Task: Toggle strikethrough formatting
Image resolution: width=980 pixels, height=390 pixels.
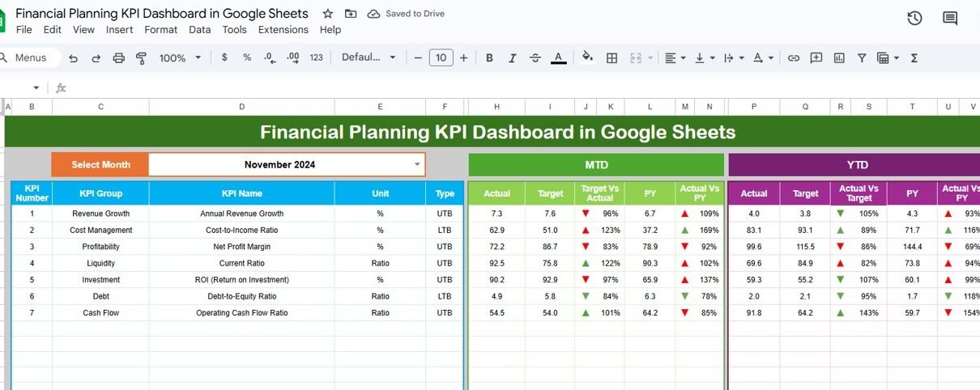Action: 535,58
